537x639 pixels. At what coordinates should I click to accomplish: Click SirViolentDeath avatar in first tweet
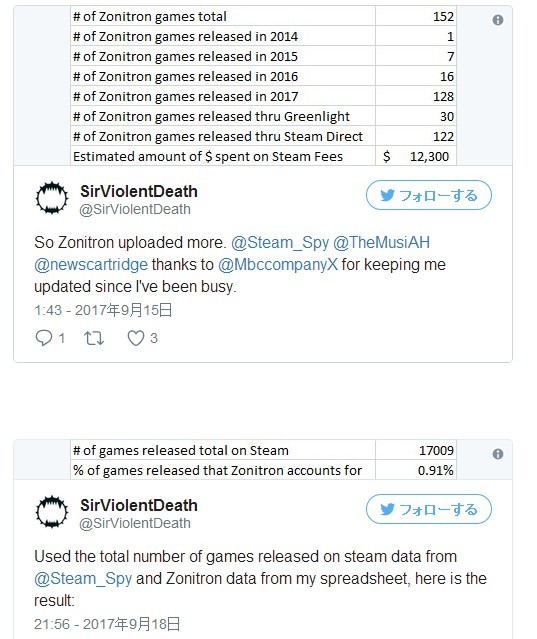click(x=52, y=198)
